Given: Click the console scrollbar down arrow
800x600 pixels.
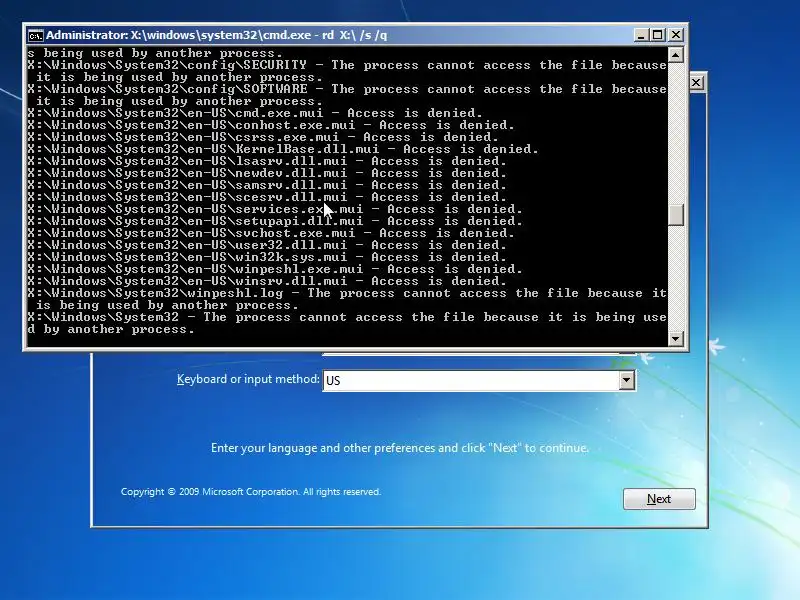Looking at the screenshot, I should [676, 338].
